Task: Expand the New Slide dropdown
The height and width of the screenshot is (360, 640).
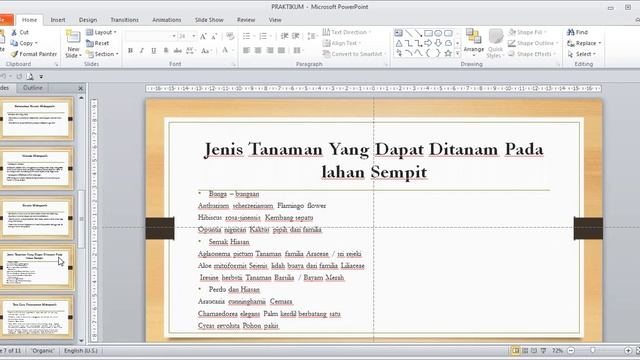Action: 73,52
